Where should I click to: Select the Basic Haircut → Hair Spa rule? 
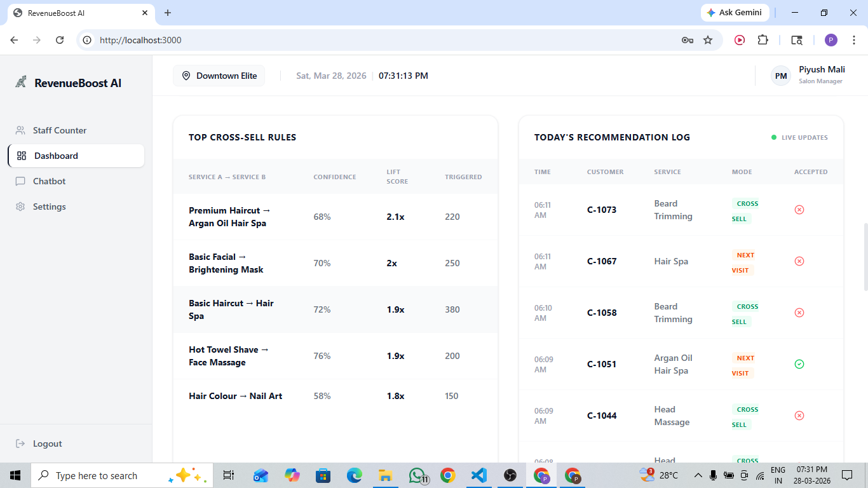click(336, 309)
